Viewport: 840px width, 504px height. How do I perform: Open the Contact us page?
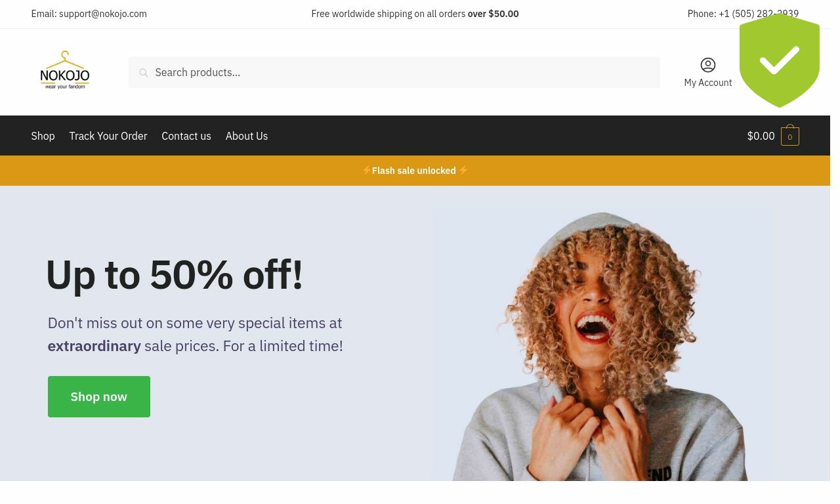point(186,136)
